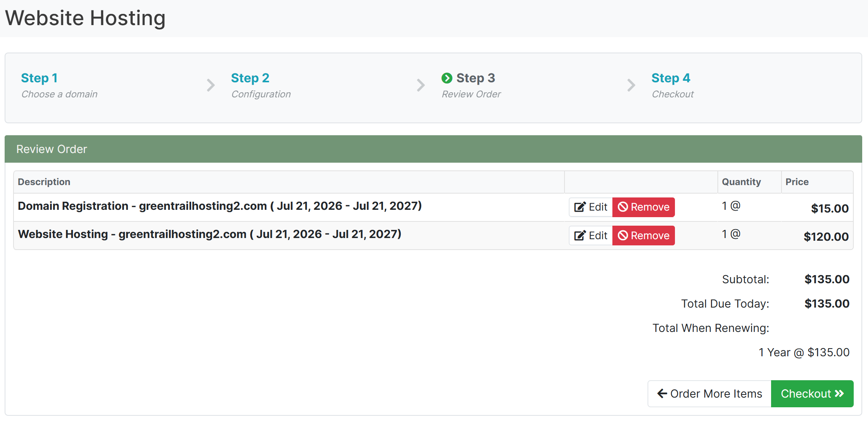This screenshot has width=868, height=432.
Task: Click the 1 Year @ $135.00 renewal text
Action: click(x=804, y=352)
